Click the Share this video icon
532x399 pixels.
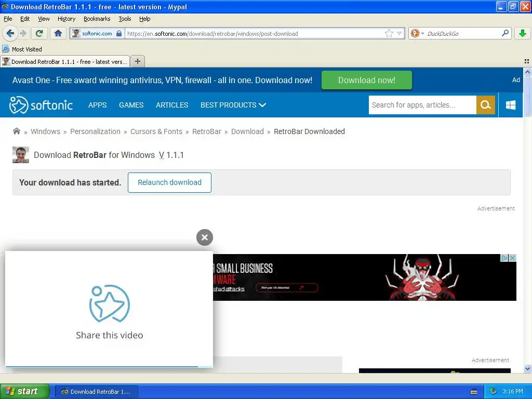tap(109, 303)
